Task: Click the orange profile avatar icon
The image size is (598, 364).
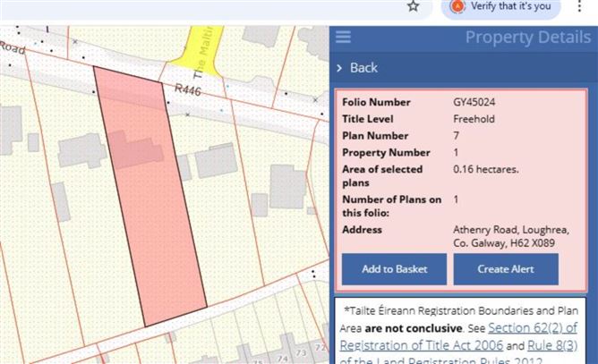Action: (458, 6)
